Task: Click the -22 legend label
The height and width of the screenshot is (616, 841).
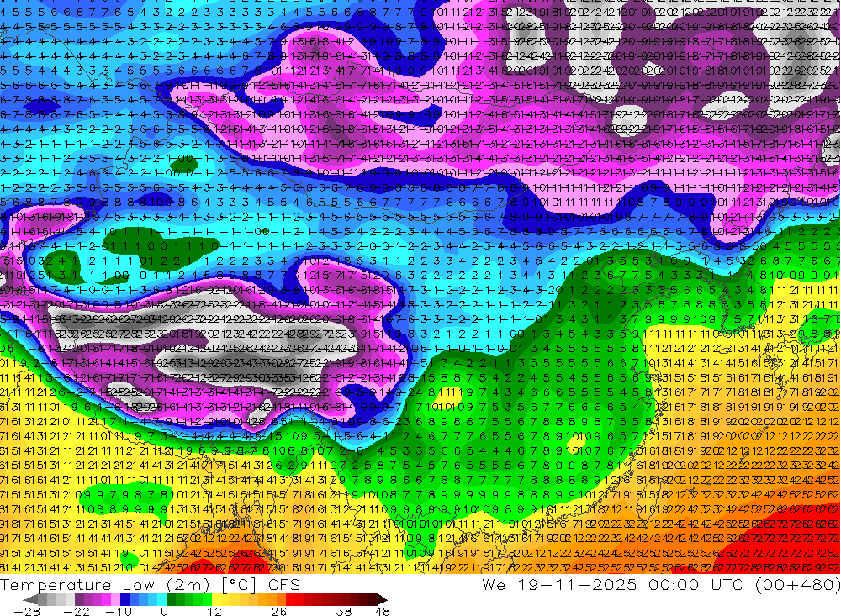Action: 77,612
